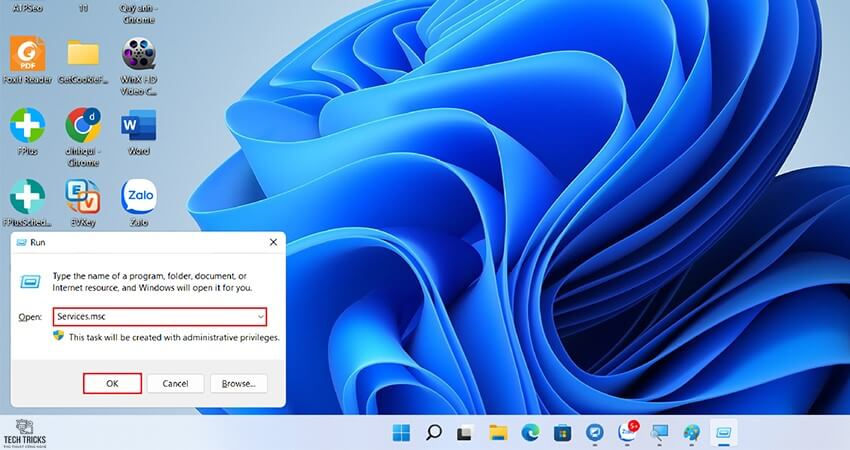Click the monitor with magnifier taskbar icon
The image size is (850, 450).
(x=659, y=432)
